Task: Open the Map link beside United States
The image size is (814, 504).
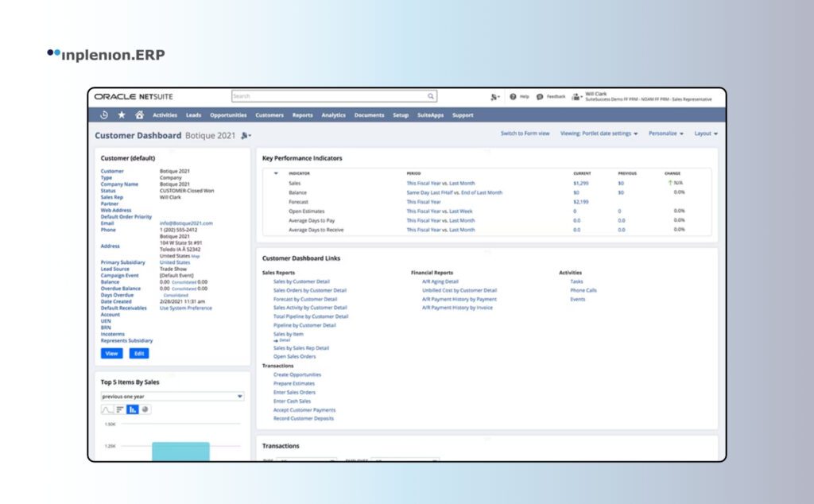Action: 196,256
